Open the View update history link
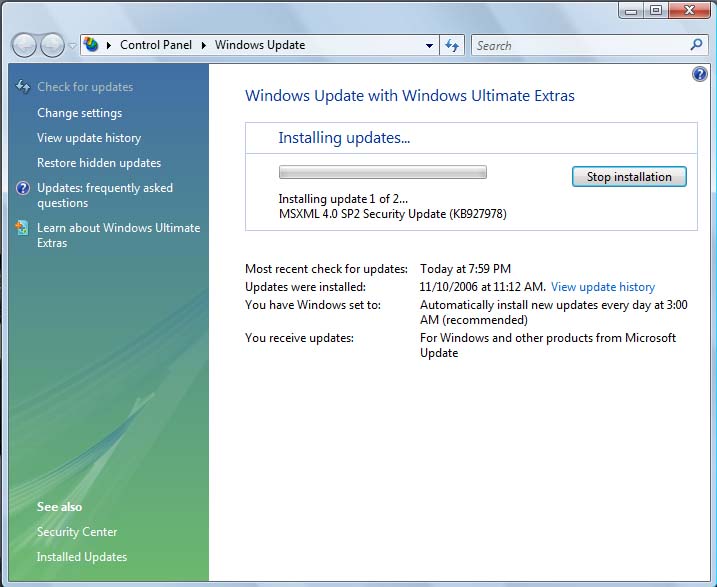Screen dimensions: 717x587 pos(603,287)
